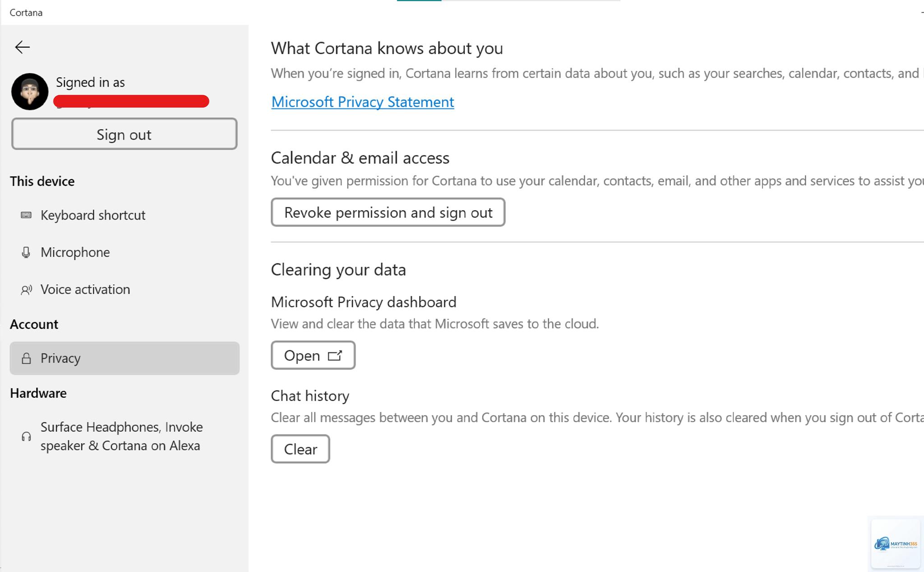Image resolution: width=924 pixels, height=572 pixels.
Task: Click the 'Signed in as' text
Action: pos(90,83)
